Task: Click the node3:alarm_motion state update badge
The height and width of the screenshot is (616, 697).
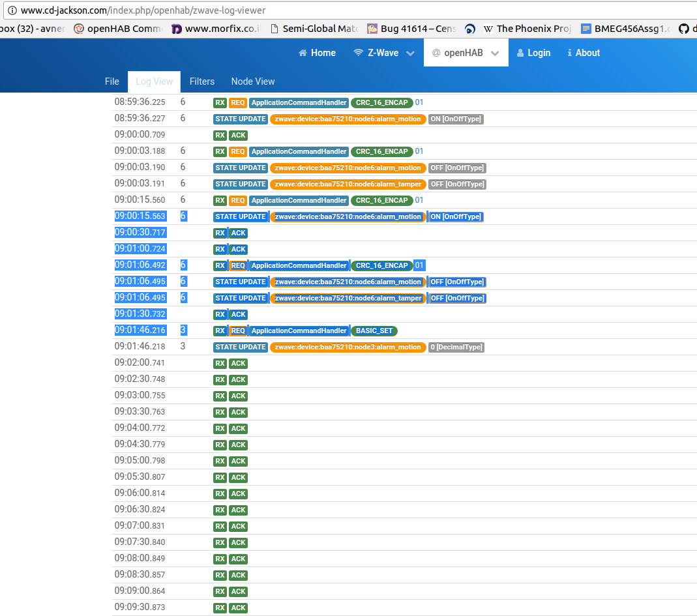Action: [348, 347]
